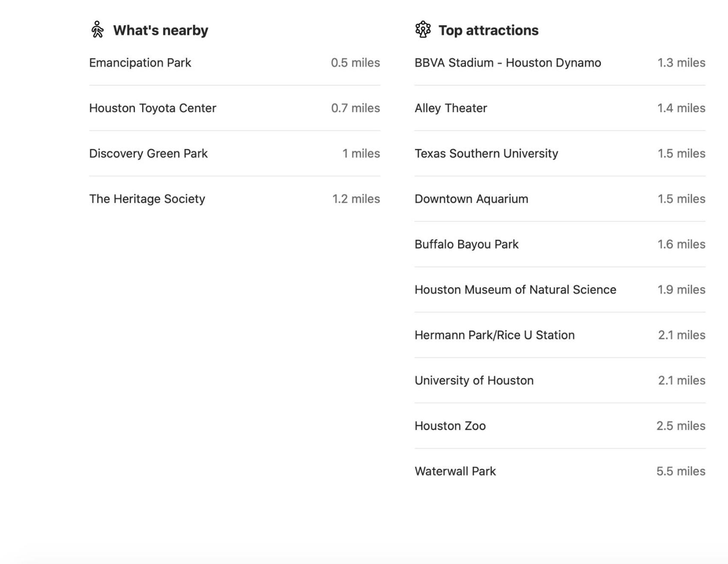Click Hermann Park/Rice U Station
Image resolution: width=728 pixels, height=564 pixels.
[x=495, y=335]
